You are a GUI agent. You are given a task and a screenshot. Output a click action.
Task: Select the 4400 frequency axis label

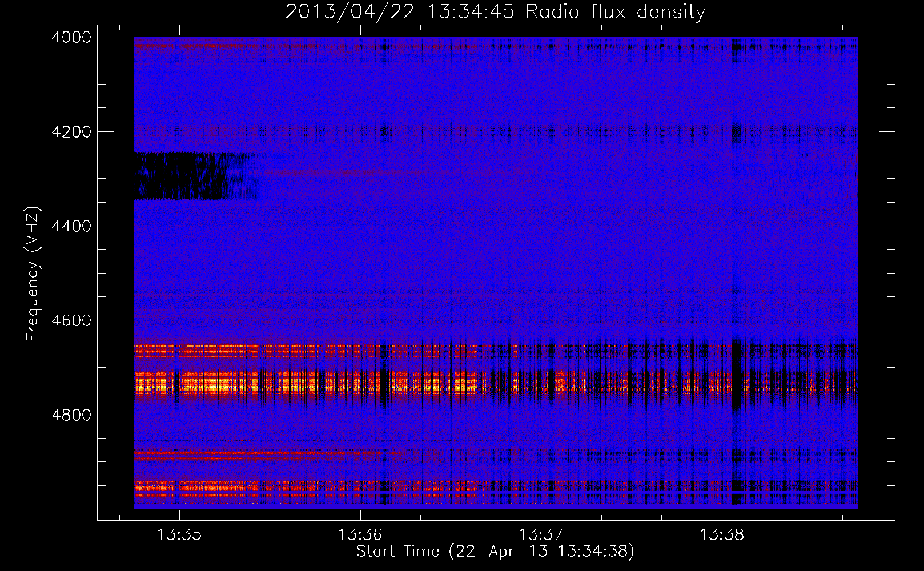(x=71, y=226)
